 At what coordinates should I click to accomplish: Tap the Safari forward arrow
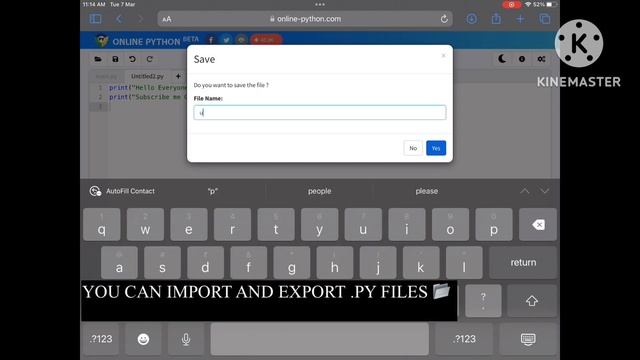coord(140,19)
